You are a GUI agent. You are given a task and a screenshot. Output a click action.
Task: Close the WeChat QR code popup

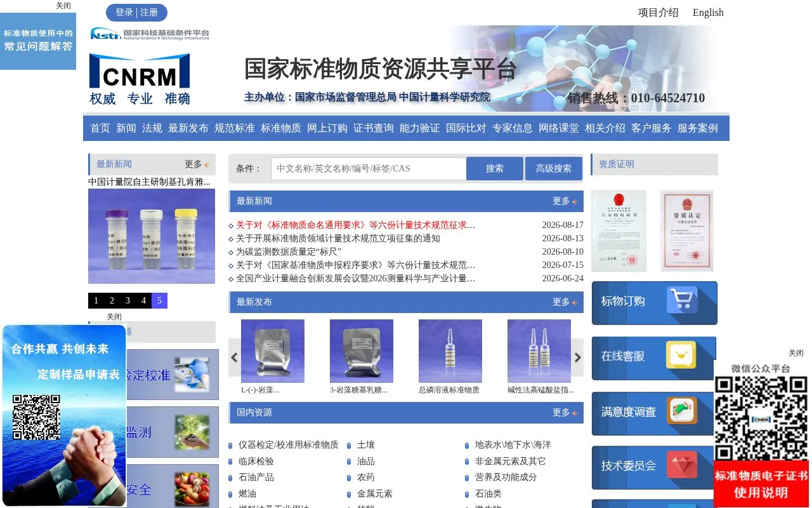pyautogui.click(x=796, y=353)
